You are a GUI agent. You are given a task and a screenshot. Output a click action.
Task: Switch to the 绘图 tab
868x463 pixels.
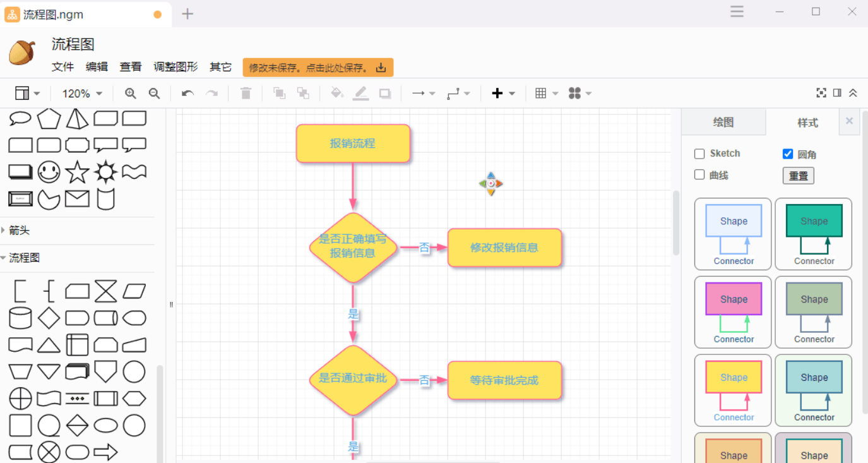tap(723, 122)
